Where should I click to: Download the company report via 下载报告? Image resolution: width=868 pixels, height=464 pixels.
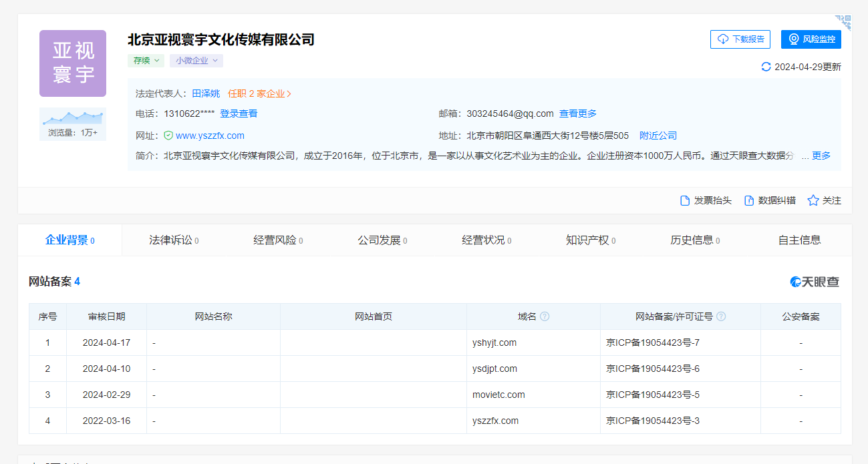tap(740, 39)
